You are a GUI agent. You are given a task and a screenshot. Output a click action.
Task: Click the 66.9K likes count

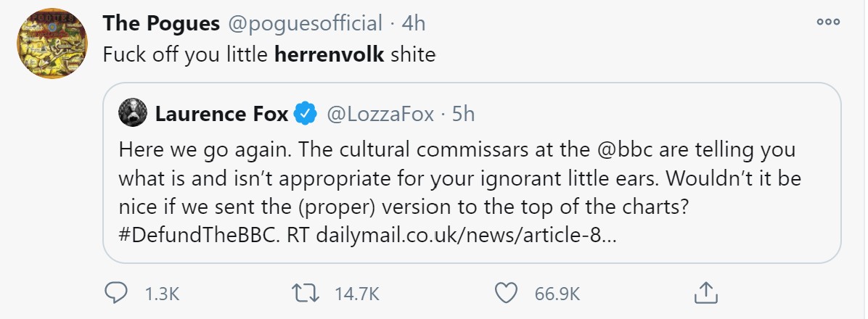(x=557, y=294)
